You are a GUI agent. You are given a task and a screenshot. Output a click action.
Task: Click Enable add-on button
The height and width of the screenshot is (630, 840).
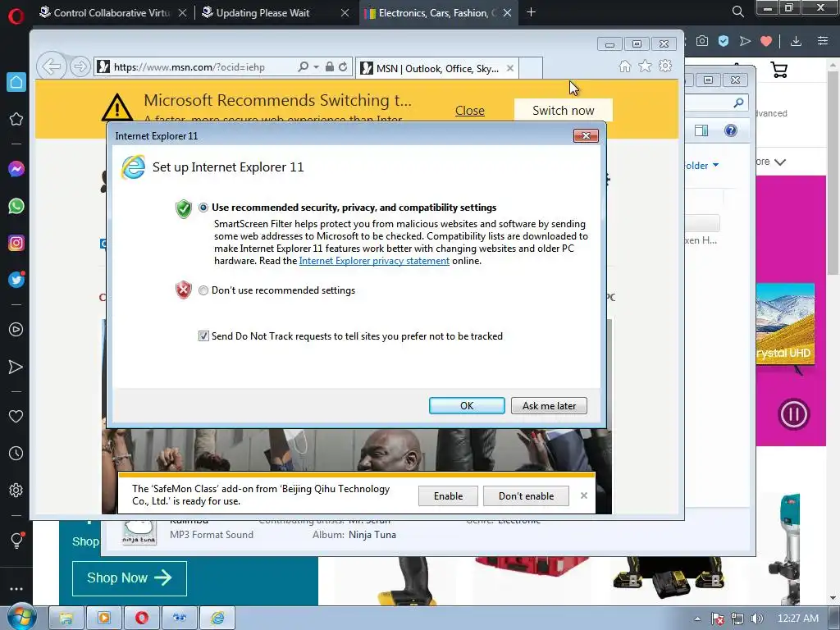click(x=448, y=496)
